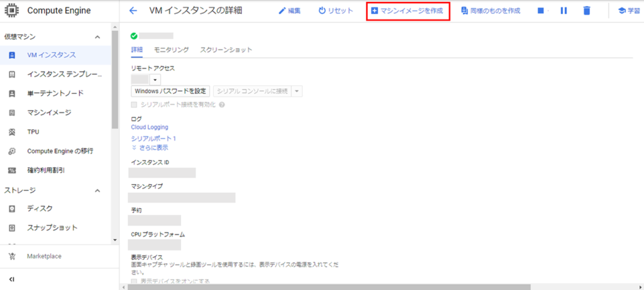The width and height of the screenshot is (644, 290).
Task: Click the TPU sidebar icon
Action: click(12, 132)
